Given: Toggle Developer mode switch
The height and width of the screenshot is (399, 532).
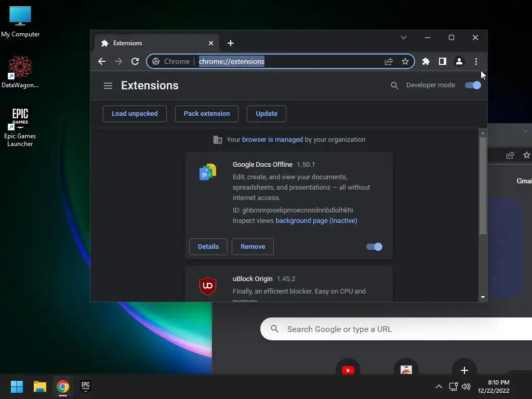Looking at the screenshot, I should pos(473,85).
